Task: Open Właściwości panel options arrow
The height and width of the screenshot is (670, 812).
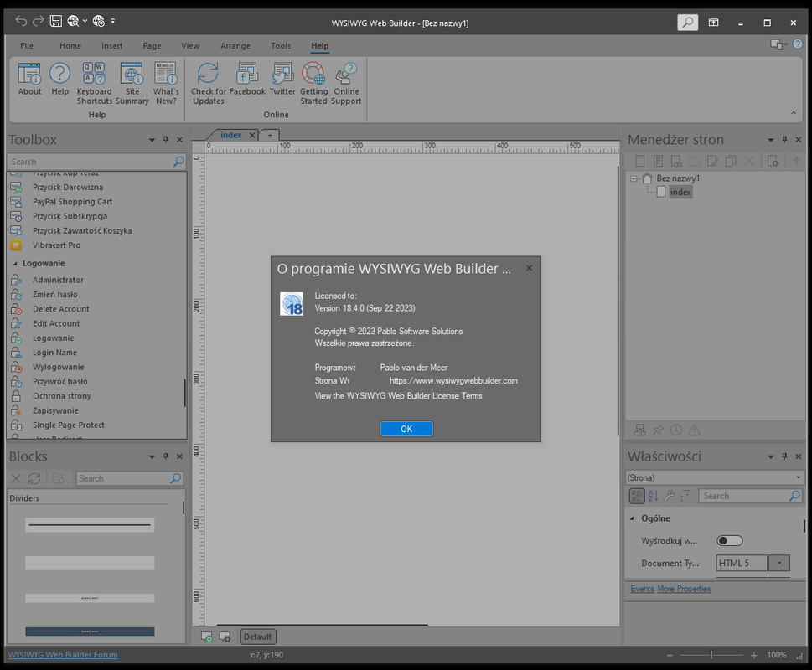Action: coord(771,456)
